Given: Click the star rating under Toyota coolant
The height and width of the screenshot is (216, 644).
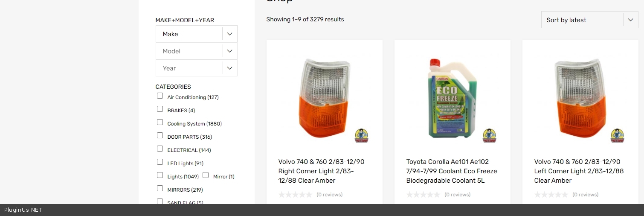Looking at the screenshot, I should pyautogui.click(x=423, y=195).
